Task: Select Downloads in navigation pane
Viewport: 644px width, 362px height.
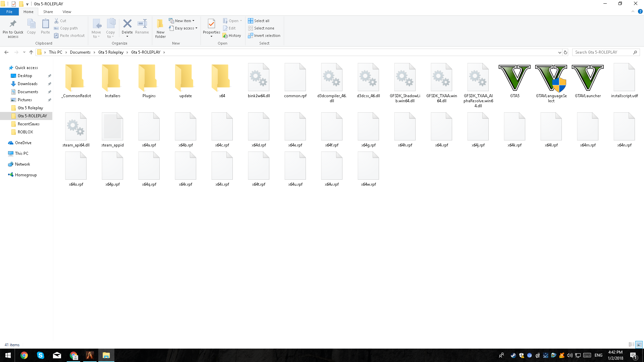Action: (x=28, y=84)
